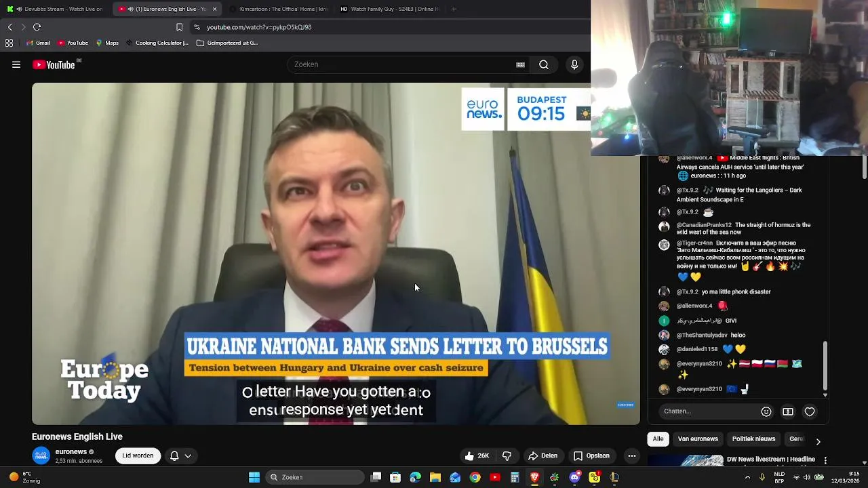Switch to the Kimcartoon Official Home tab
The width and height of the screenshot is (868, 488).
pyautogui.click(x=278, y=9)
